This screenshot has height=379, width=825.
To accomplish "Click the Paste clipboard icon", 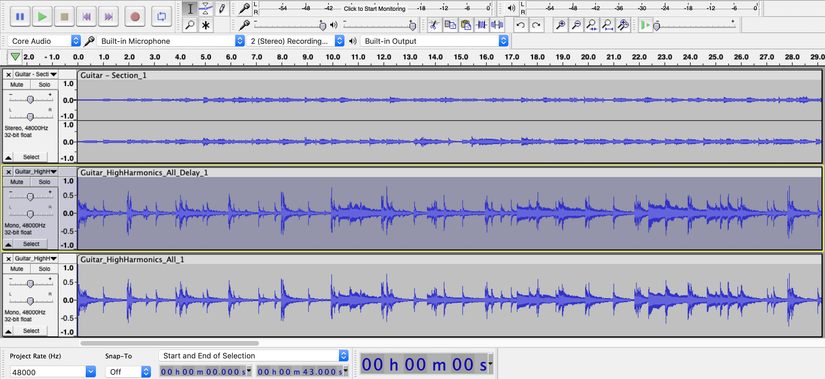I will [466, 25].
